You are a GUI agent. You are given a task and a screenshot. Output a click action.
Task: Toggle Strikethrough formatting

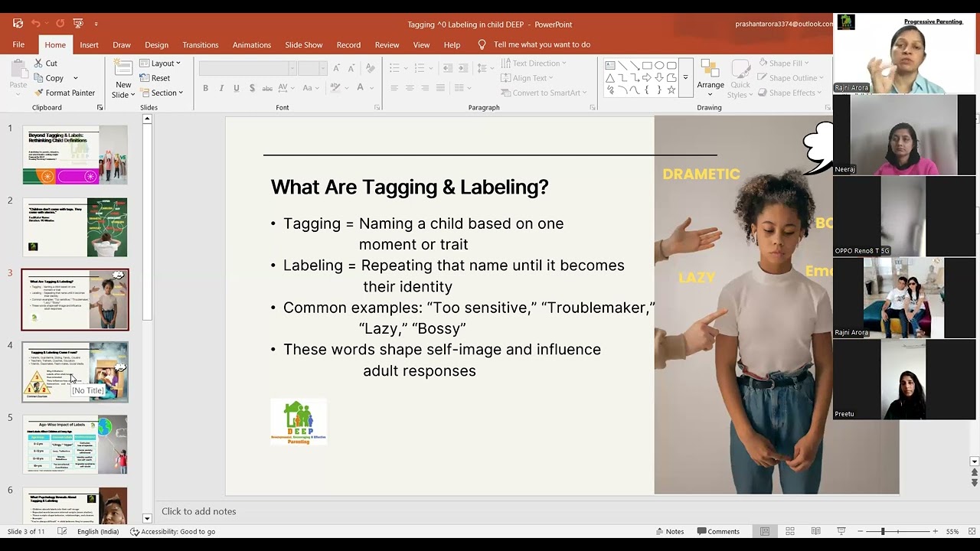click(268, 88)
